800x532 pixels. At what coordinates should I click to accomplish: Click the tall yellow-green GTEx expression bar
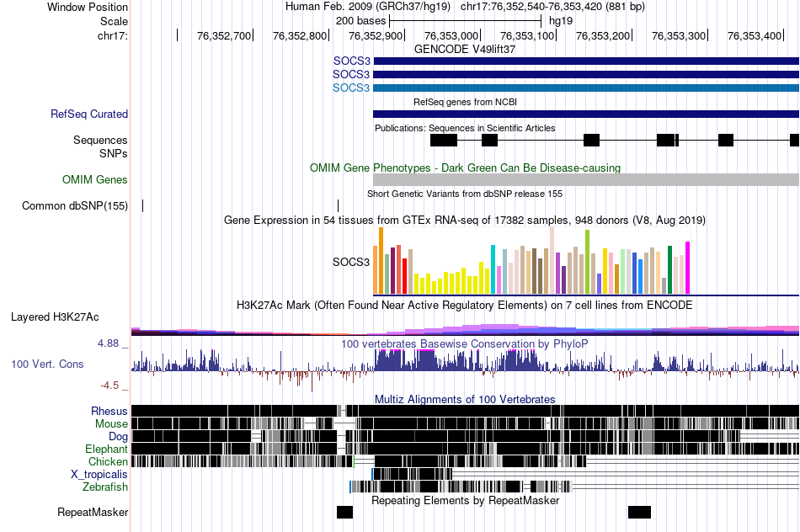tap(587, 262)
